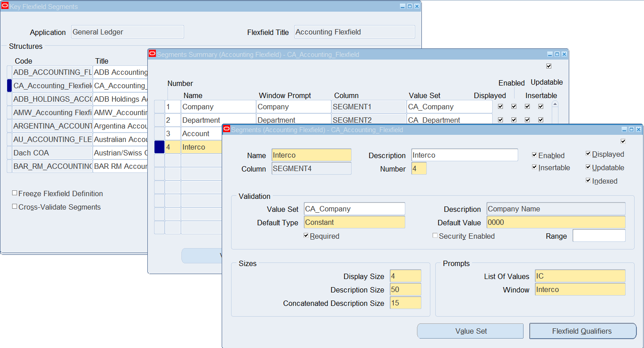Click Department name cell in Segments Summary
Viewport: 644px width, 348px height.
(x=219, y=120)
